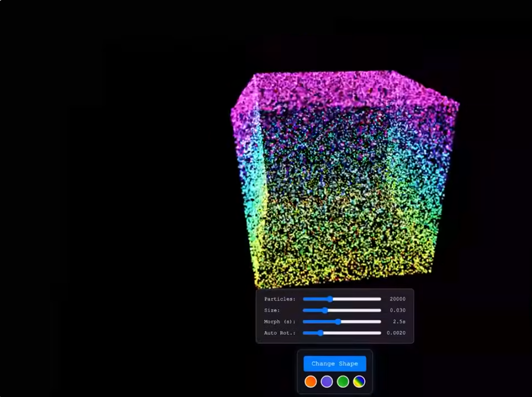Set Morph slider to minimum at track's left end
Image resolution: width=532 pixels, height=397 pixels.
click(x=304, y=322)
